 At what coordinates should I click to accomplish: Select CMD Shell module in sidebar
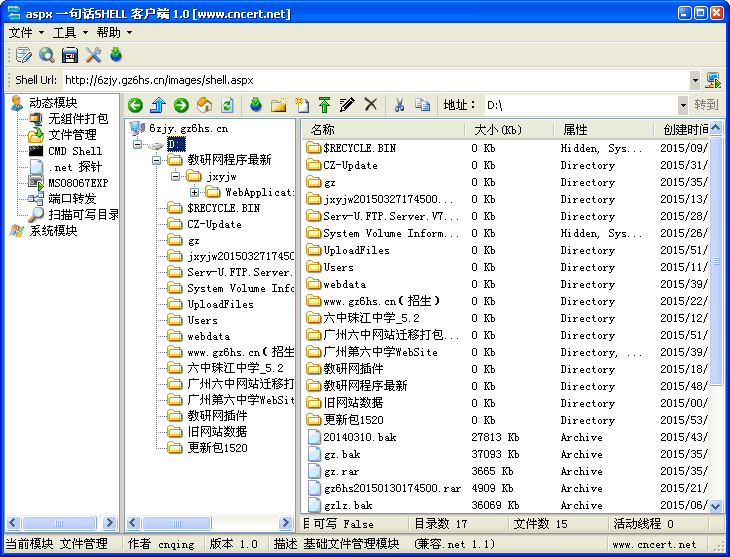[75, 151]
